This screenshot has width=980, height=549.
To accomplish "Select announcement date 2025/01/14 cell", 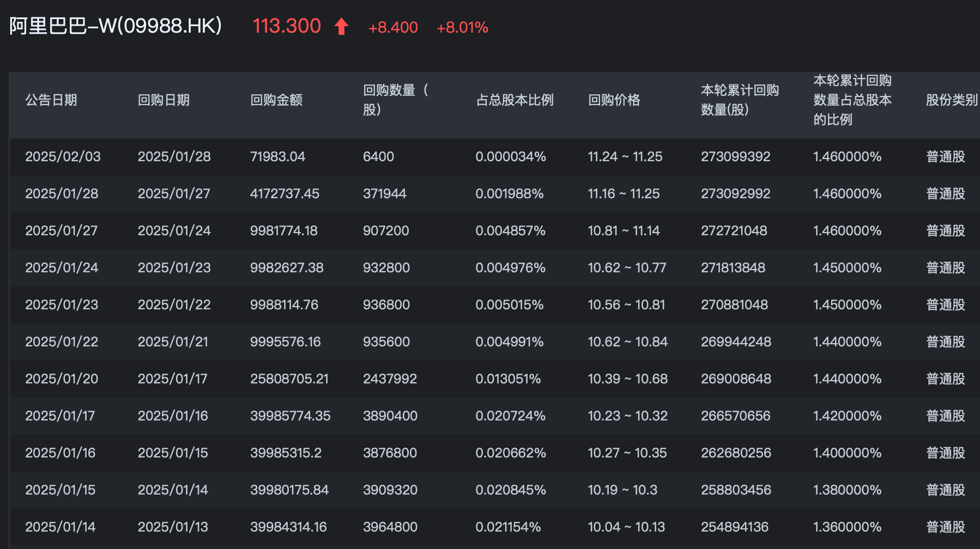I will click(x=60, y=527).
